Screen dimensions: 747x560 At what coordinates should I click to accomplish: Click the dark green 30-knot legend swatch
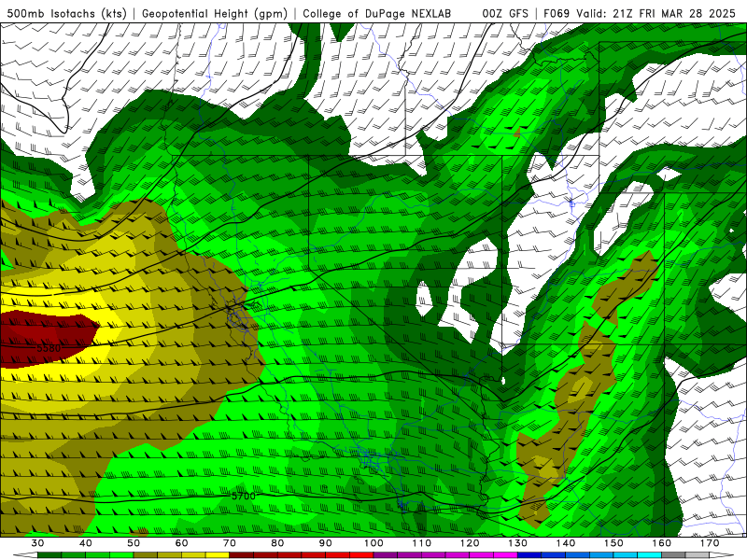click(x=49, y=556)
